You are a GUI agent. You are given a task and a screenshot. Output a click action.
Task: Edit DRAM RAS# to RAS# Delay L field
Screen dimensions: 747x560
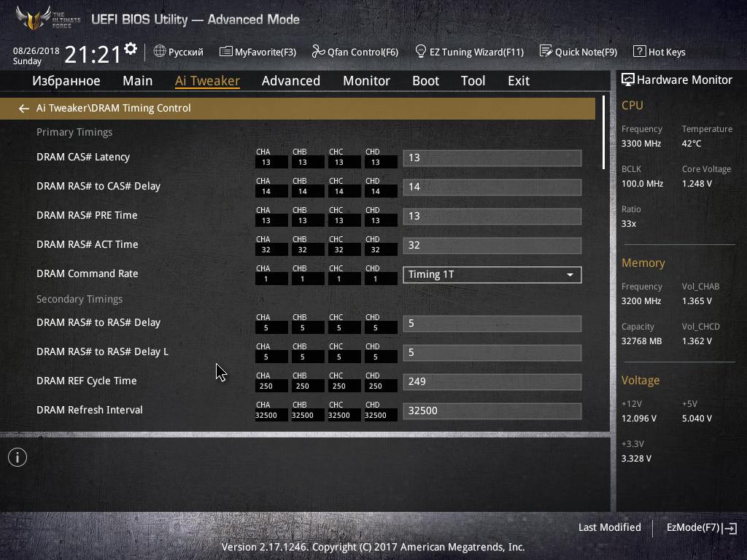click(492, 353)
